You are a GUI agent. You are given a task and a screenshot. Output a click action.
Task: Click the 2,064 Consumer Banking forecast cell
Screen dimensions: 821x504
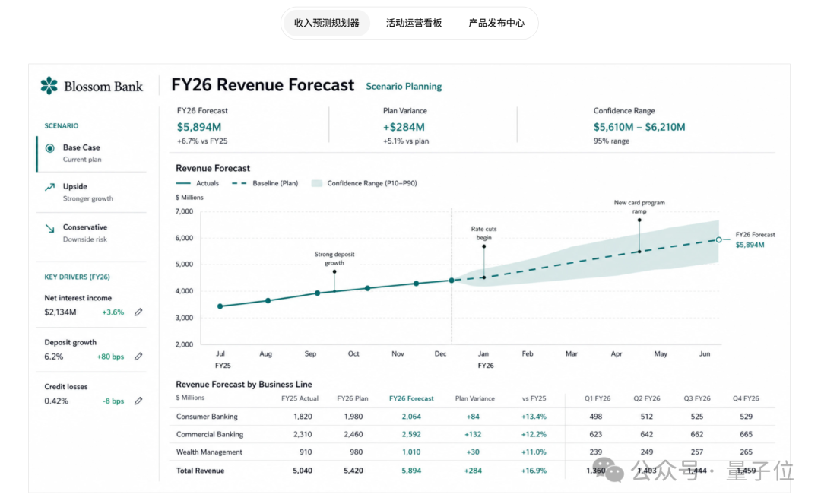point(411,417)
